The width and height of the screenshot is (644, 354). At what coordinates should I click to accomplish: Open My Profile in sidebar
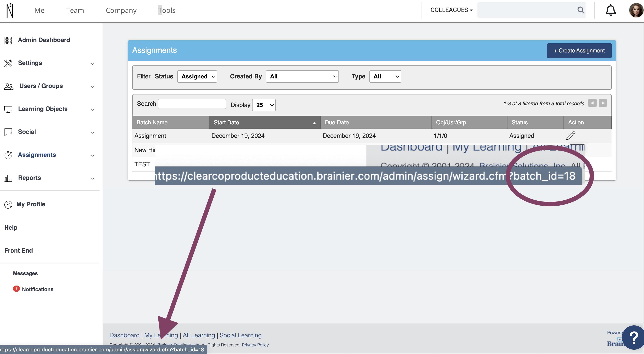(31, 204)
